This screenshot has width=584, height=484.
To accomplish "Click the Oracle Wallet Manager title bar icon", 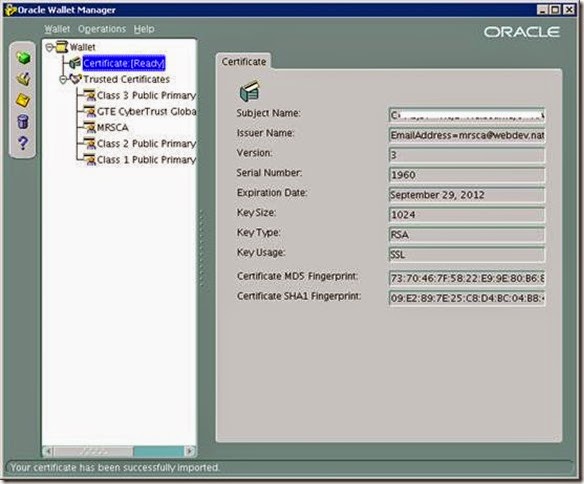I will point(10,10).
